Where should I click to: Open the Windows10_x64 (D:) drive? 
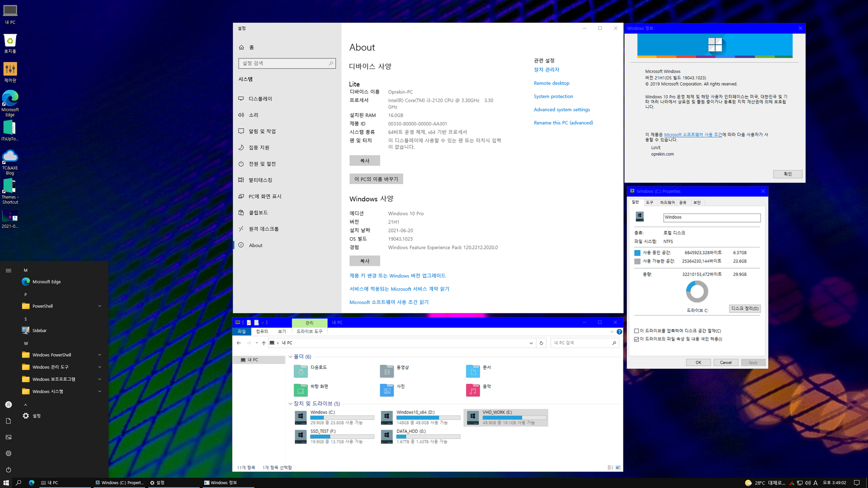(420, 417)
